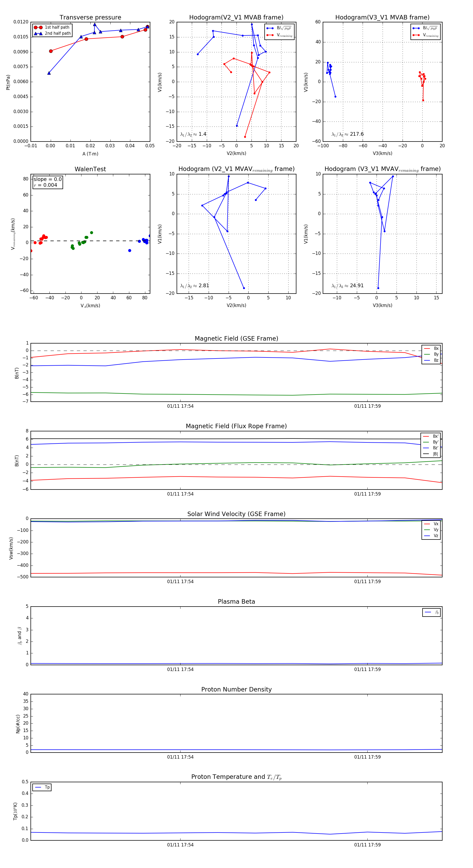Click the "By" legend entry in GSE panel

coord(431,355)
